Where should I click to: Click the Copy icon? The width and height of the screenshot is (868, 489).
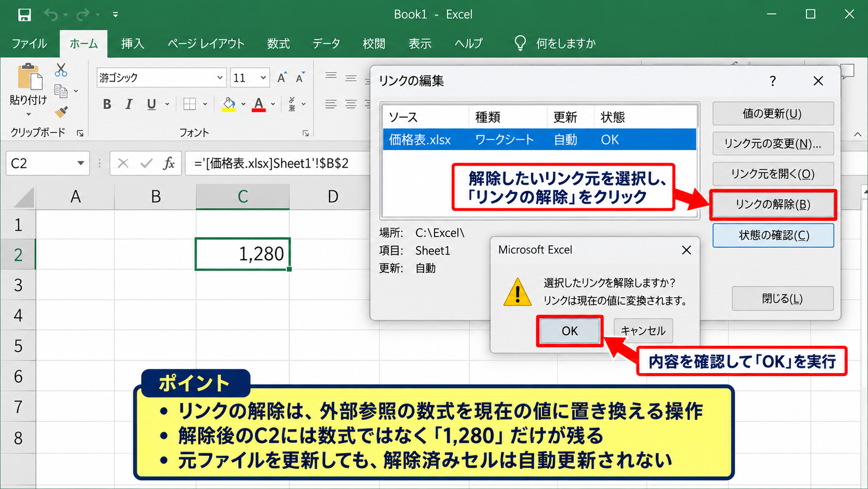[x=61, y=91]
